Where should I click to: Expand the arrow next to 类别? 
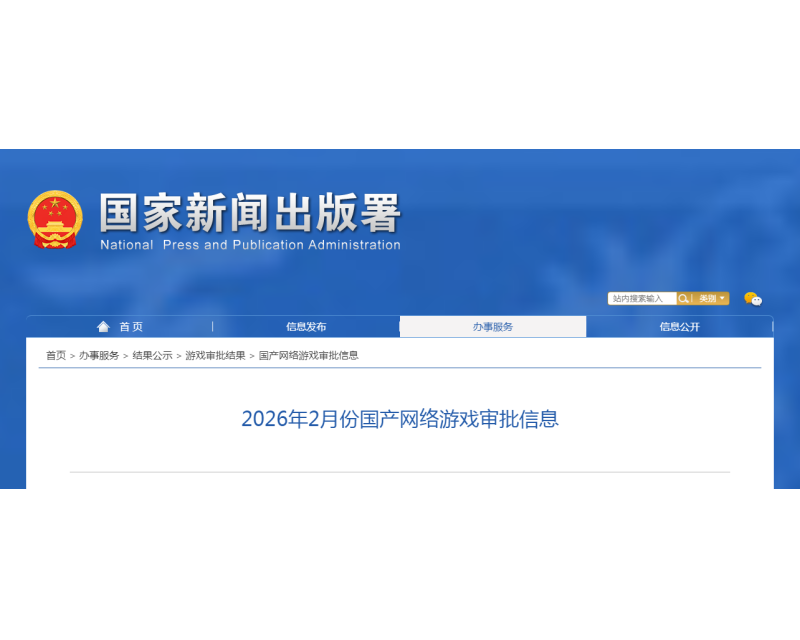pyautogui.click(x=722, y=299)
